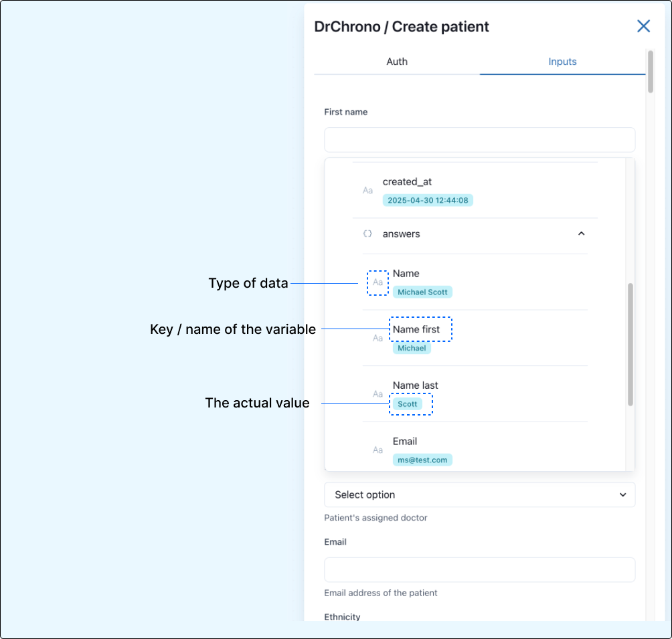Open the Select option doctor dropdown
This screenshot has height=639, width=672.
[x=480, y=494]
